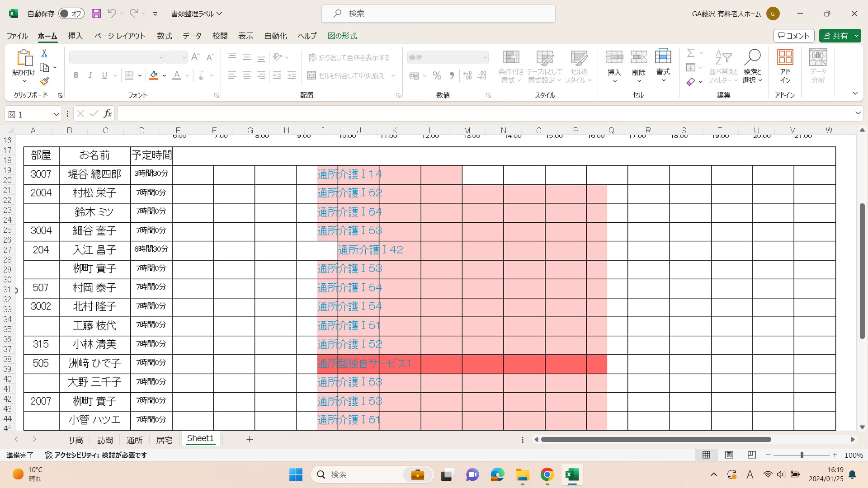The image size is (868, 488).
Task: Adjust the zoom level slider
Action: click(802, 455)
